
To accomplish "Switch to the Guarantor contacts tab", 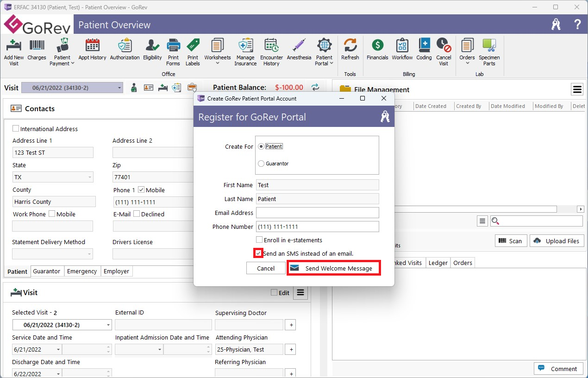I will tap(47, 271).
